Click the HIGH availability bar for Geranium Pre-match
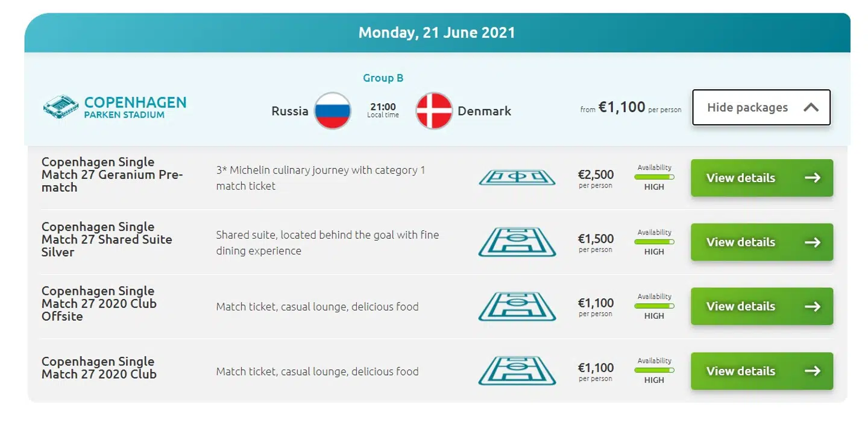The height and width of the screenshot is (425, 868). 654,178
